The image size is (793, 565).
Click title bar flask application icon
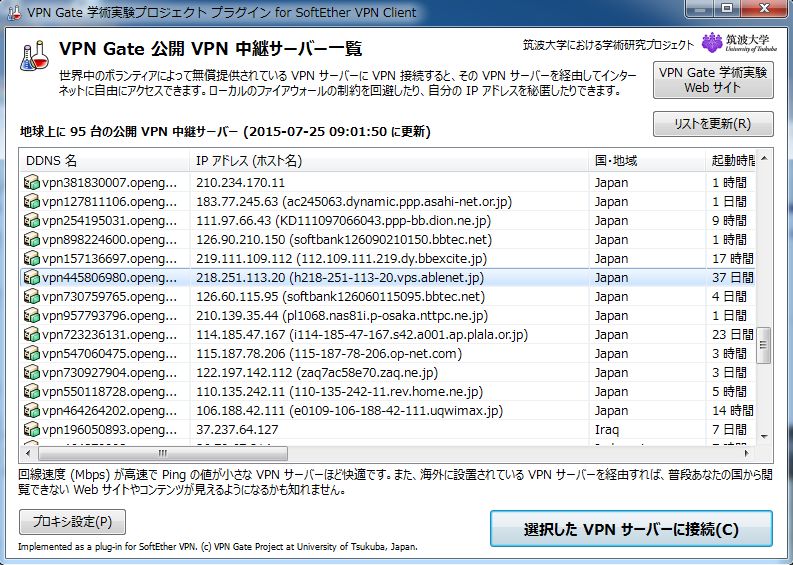[x=15, y=12]
